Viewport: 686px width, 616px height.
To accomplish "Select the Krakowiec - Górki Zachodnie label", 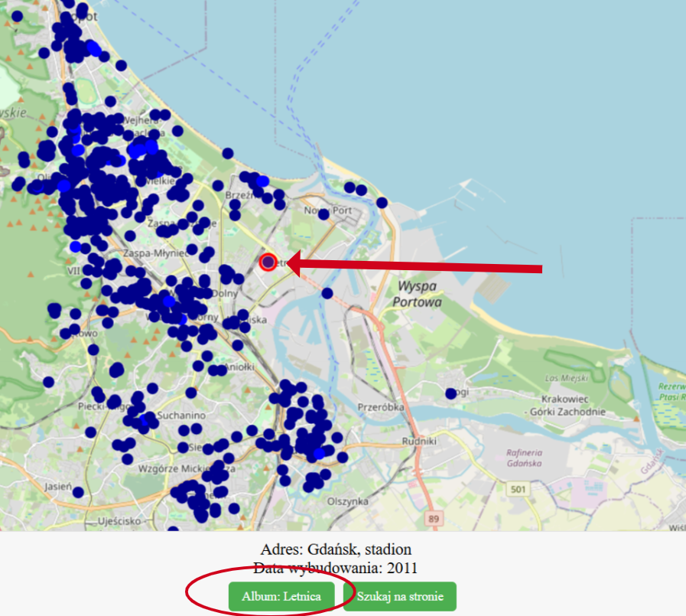I will click(x=565, y=406).
